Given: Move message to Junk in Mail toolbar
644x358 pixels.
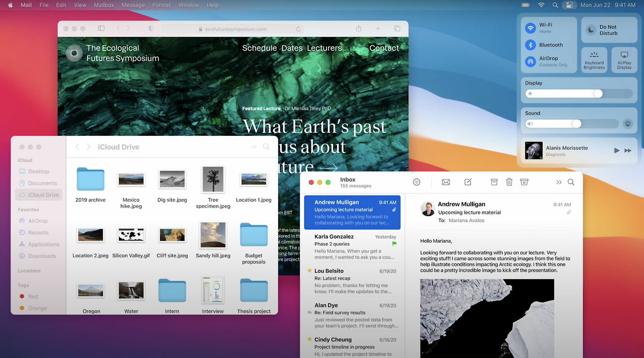Looking at the screenshot, I should coord(524,182).
